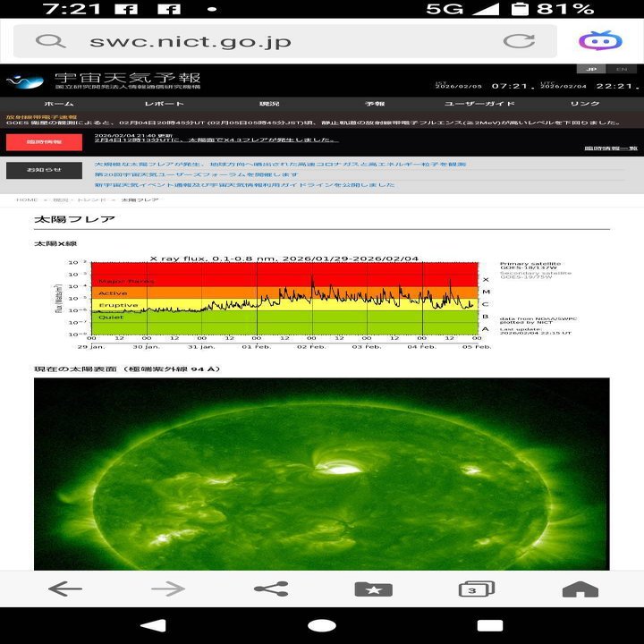Click the dark お知らせ button
Viewport: 644px width, 644px height.
pos(44,170)
